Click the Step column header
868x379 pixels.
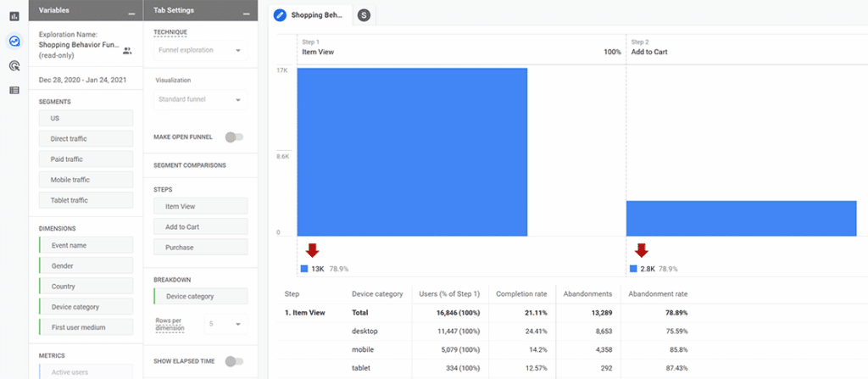tap(292, 293)
